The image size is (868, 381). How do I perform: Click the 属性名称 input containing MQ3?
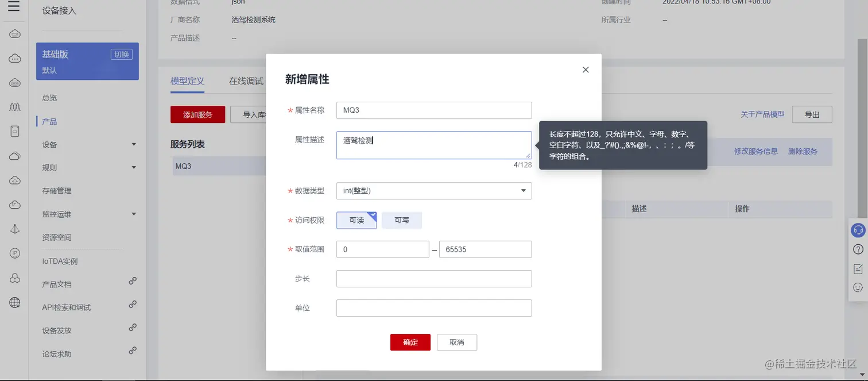point(434,110)
